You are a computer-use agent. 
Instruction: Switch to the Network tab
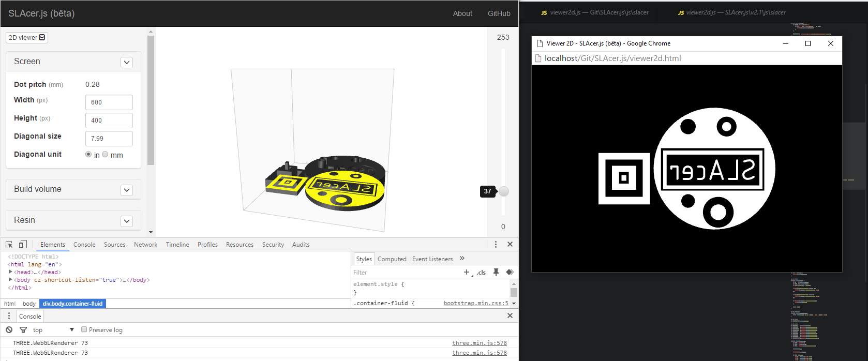pos(145,245)
